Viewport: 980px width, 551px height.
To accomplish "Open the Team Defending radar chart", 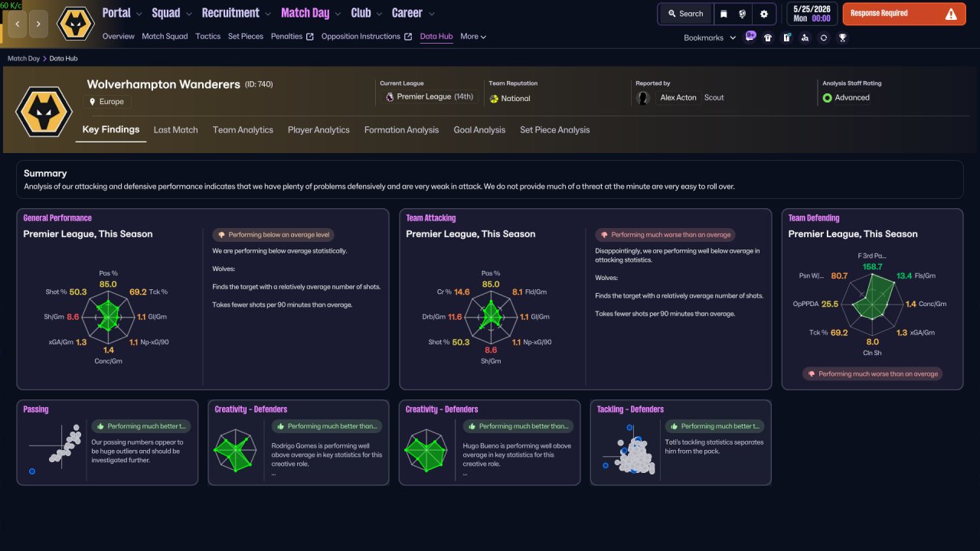I will [x=873, y=303].
